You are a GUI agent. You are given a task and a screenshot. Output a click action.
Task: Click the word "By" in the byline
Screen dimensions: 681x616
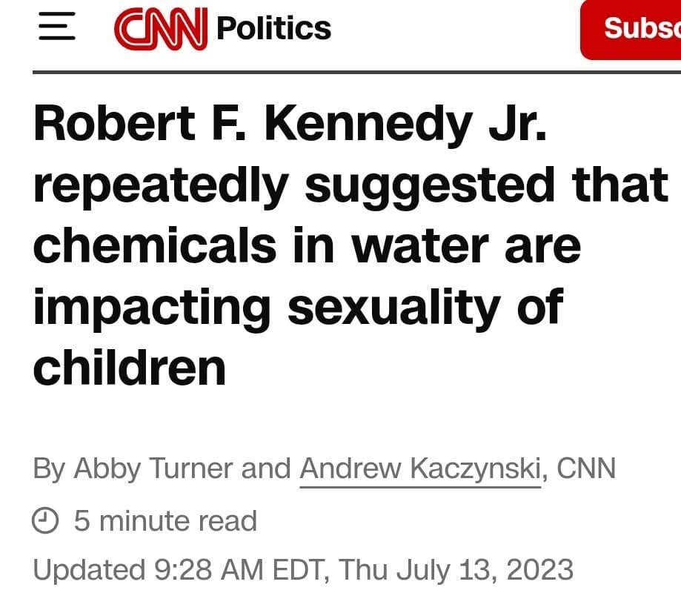(x=49, y=469)
